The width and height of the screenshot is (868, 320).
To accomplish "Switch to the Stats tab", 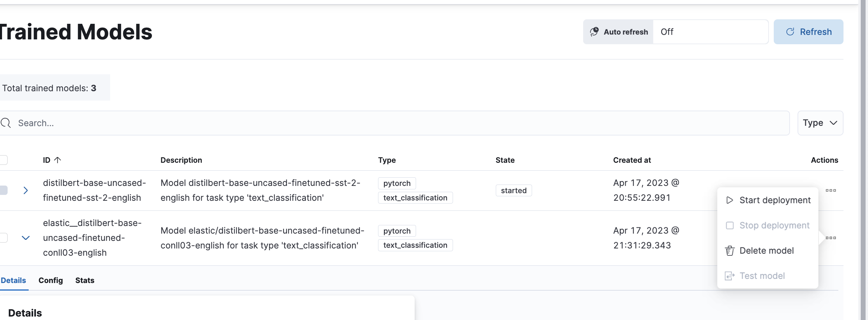I will click(85, 280).
